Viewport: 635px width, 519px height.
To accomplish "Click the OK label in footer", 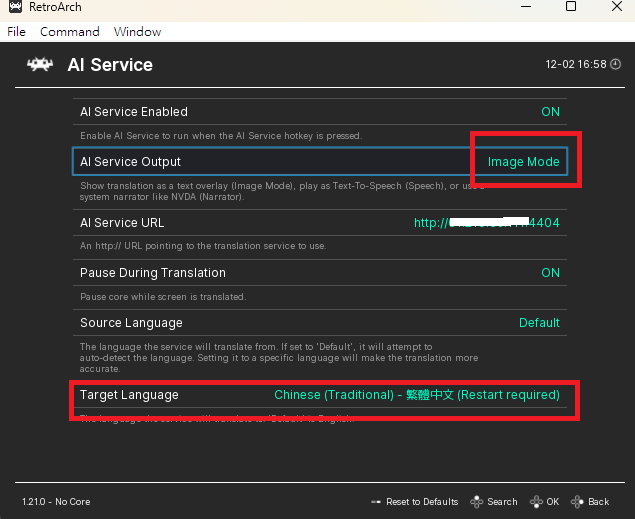I will pyautogui.click(x=552, y=502).
